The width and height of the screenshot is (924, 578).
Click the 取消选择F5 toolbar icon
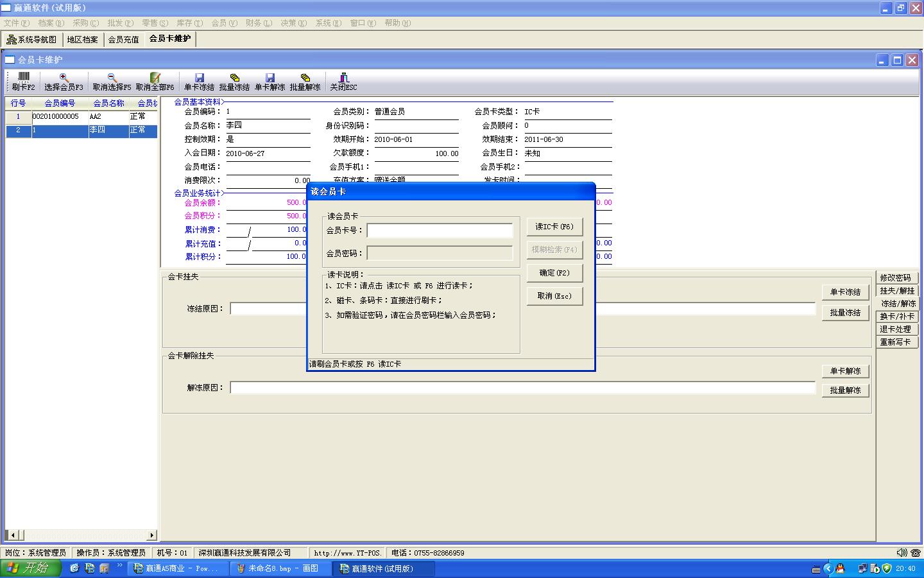point(112,78)
